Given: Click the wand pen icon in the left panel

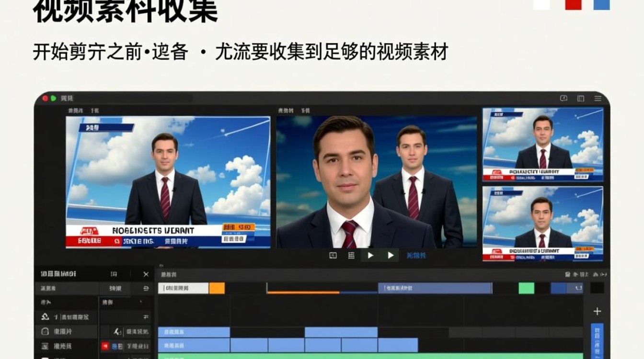Looking at the screenshot, I should point(117,331).
